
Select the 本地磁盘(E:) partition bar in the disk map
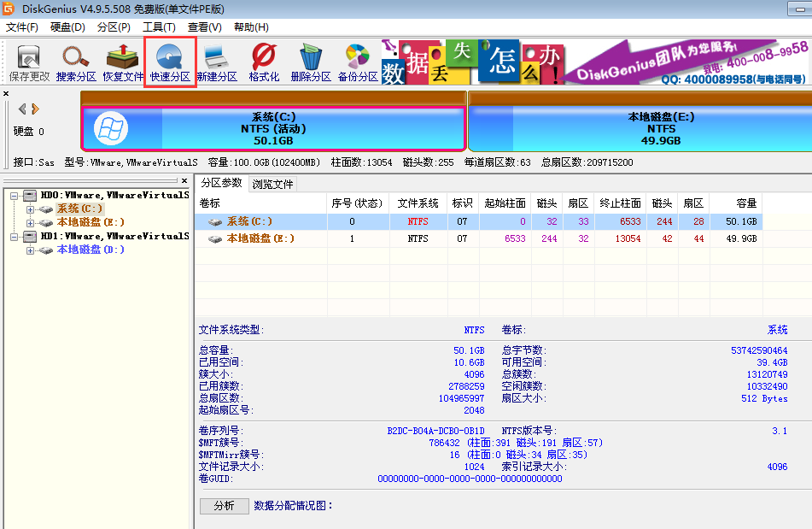click(640, 128)
